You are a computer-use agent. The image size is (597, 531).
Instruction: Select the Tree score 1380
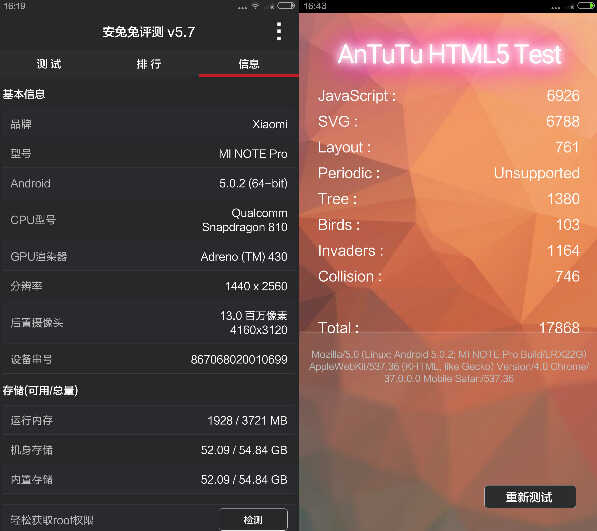563,199
